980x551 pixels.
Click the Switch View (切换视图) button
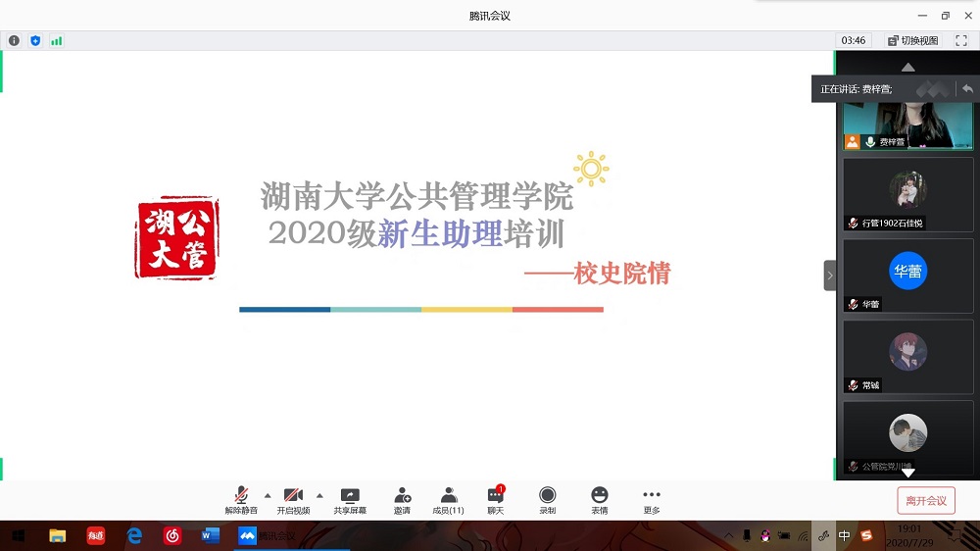913,40
